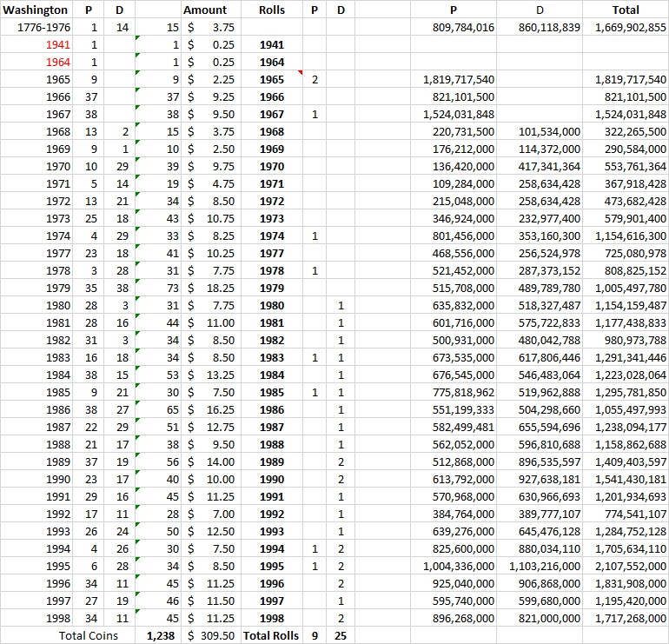Click the Rolls column header
669x644 pixels.
point(271,10)
